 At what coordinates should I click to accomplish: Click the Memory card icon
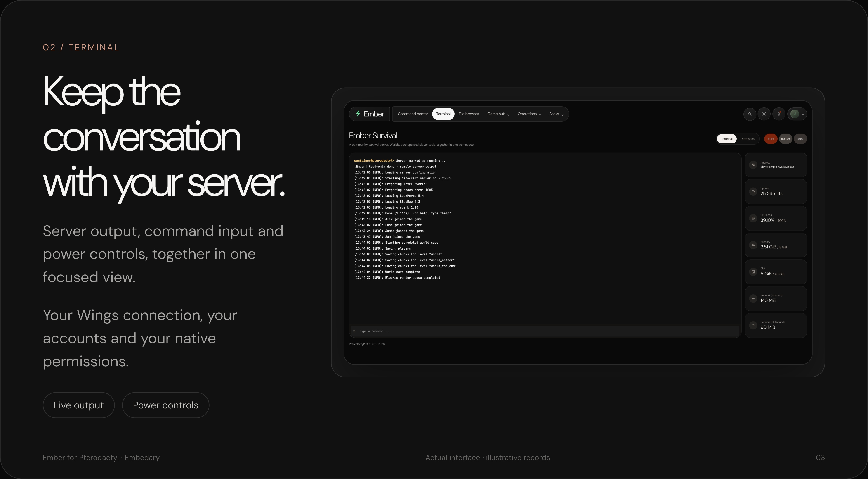(753, 245)
